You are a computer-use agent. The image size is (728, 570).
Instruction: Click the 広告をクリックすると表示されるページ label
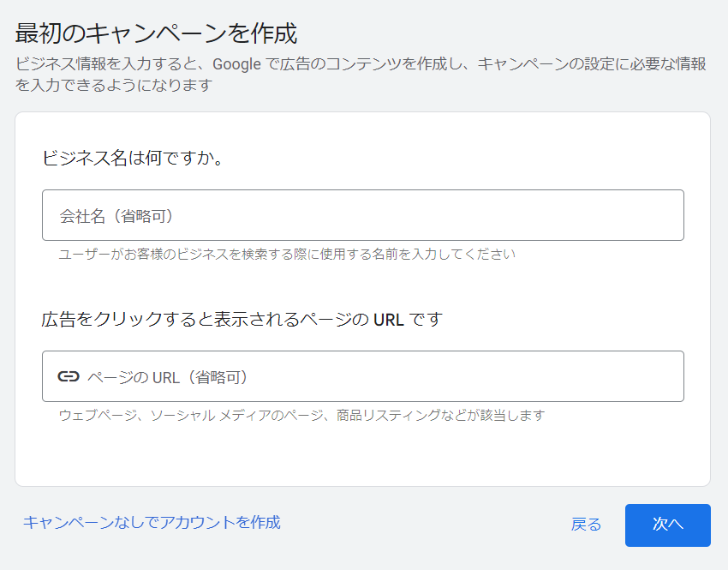click(x=205, y=319)
